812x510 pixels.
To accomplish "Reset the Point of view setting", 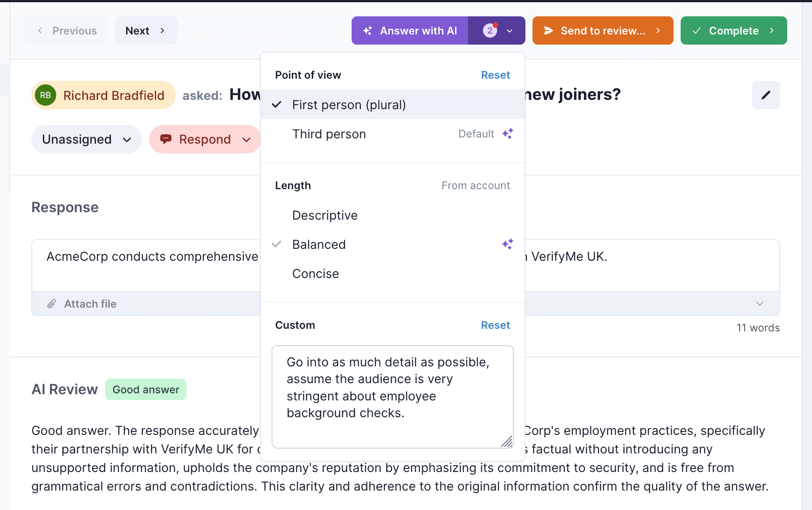I will pyautogui.click(x=495, y=75).
